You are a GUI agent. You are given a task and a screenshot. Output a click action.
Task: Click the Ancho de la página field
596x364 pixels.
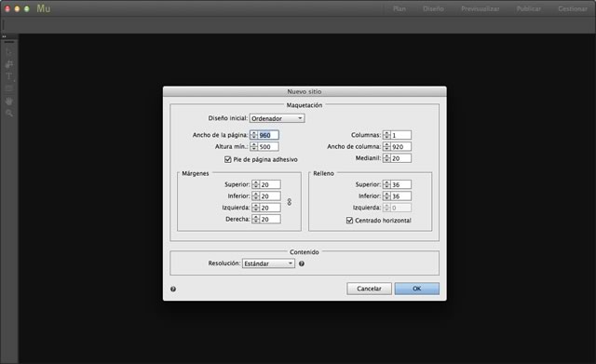coord(268,135)
